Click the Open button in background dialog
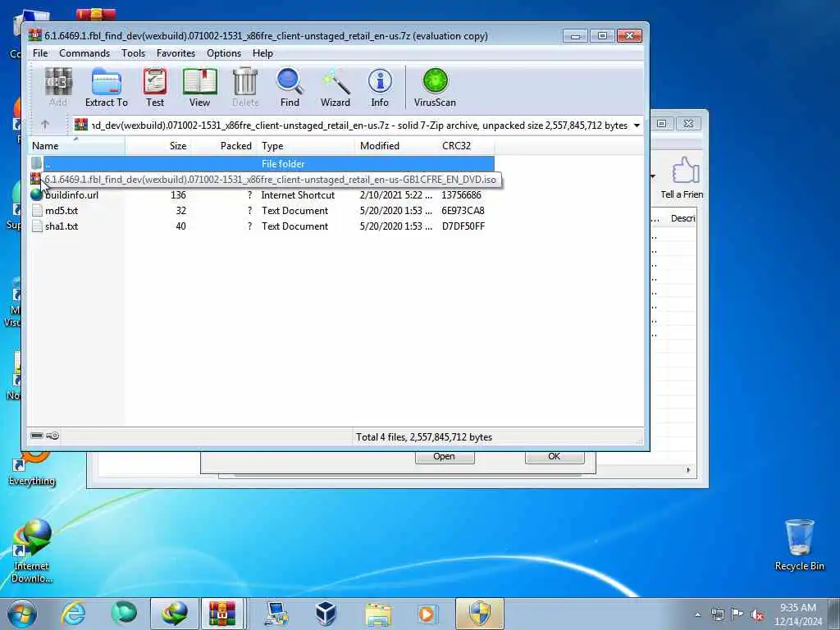840x630 pixels. (444, 456)
